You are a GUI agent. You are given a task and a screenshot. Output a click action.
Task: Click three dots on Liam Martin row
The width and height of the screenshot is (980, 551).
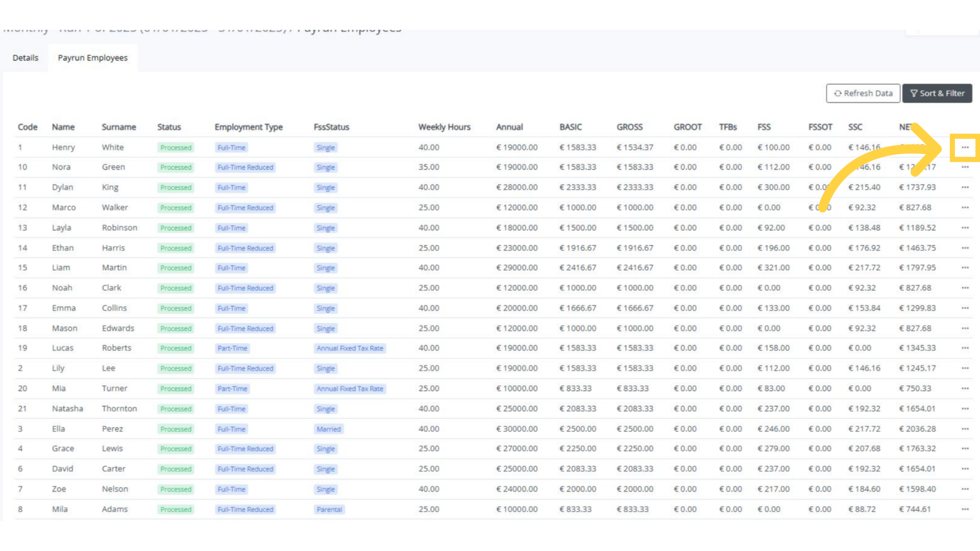pos(965,267)
